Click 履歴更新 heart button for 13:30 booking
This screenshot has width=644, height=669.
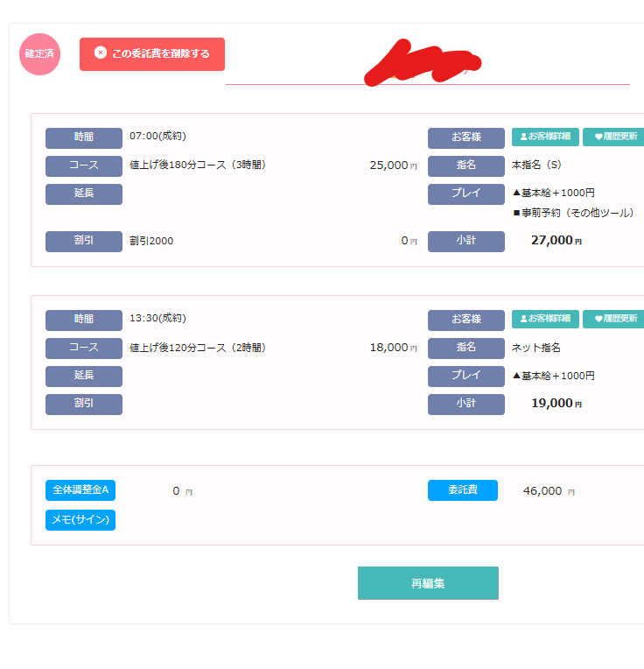coord(614,319)
